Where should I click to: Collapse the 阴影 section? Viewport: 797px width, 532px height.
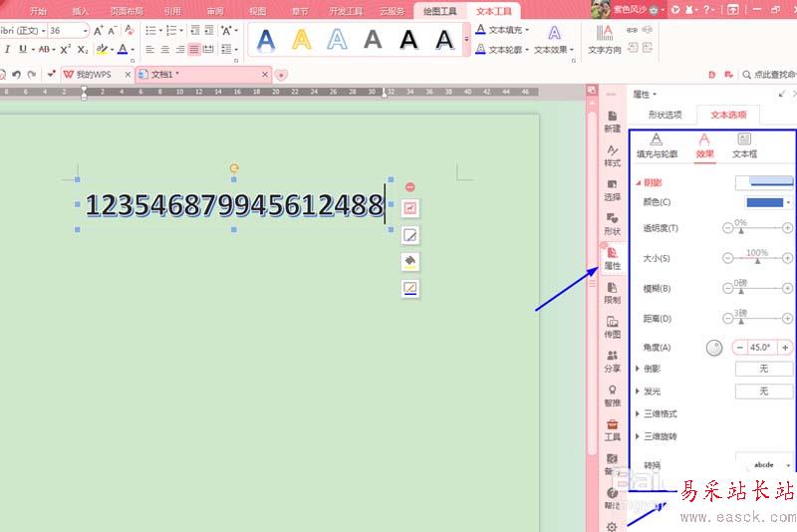coord(639,183)
